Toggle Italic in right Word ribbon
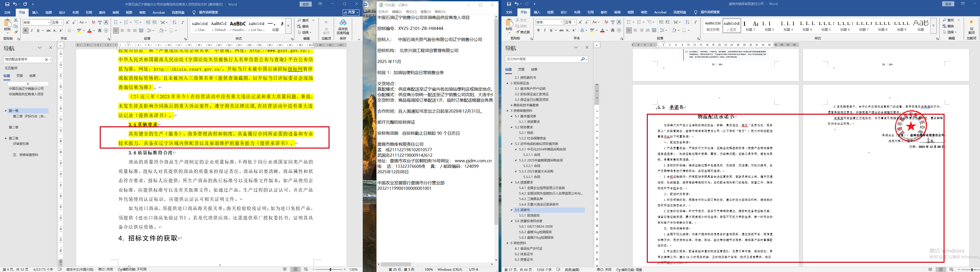 coord(545,30)
